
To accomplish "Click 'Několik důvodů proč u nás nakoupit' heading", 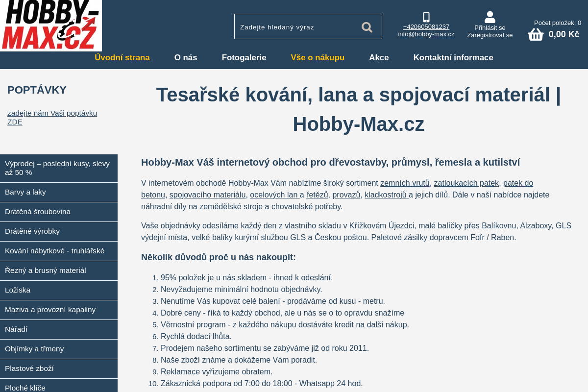I will [219, 257].
